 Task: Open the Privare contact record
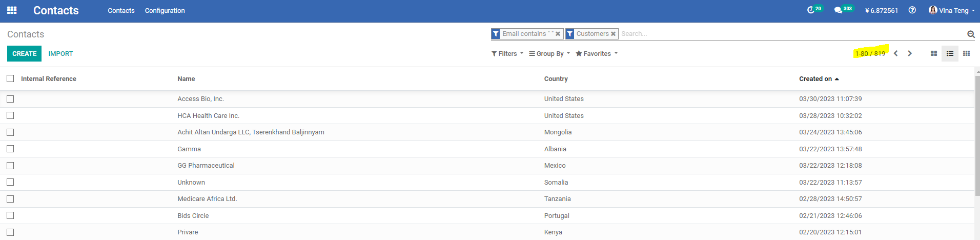pyautogui.click(x=188, y=232)
